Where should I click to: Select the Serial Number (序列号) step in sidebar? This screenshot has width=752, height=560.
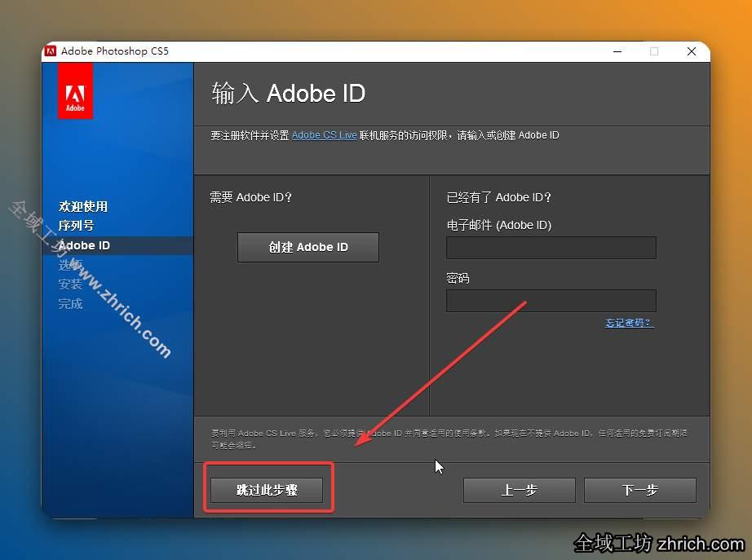pyautogui.click(x=76, y=225)
